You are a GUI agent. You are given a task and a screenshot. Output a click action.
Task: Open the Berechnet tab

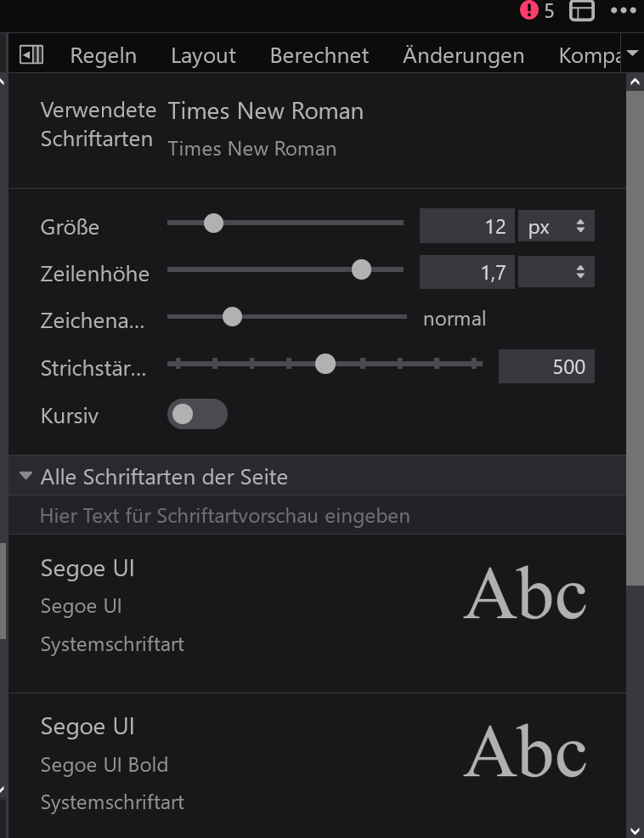(319, 56)
